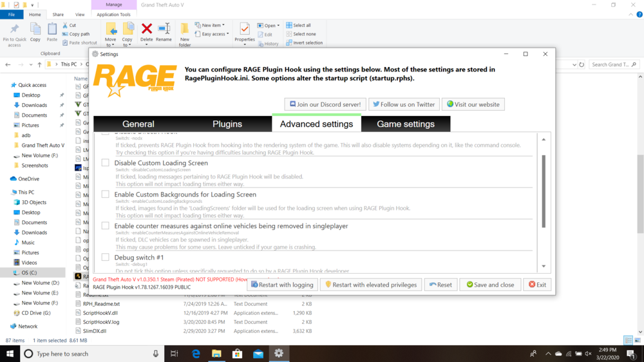Click Select all in ribbon
Image resolution: width=644 pixels, height=362 pixels.
(299, 25)
